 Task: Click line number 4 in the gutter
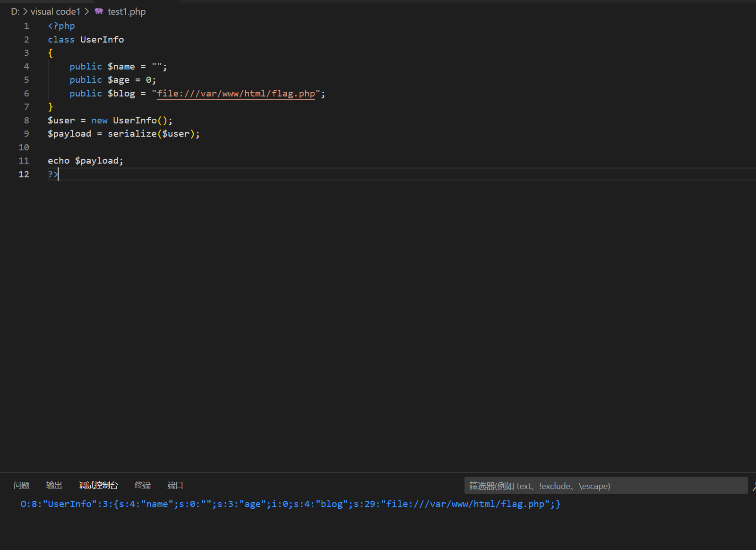[x=26, y=67]
